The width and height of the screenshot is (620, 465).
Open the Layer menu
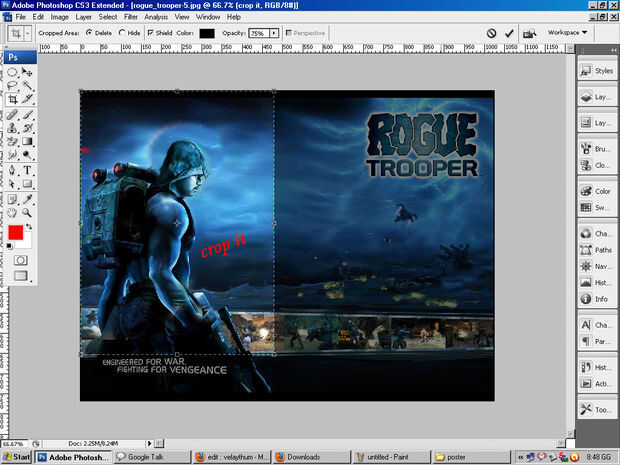click(x=83, y=17)
